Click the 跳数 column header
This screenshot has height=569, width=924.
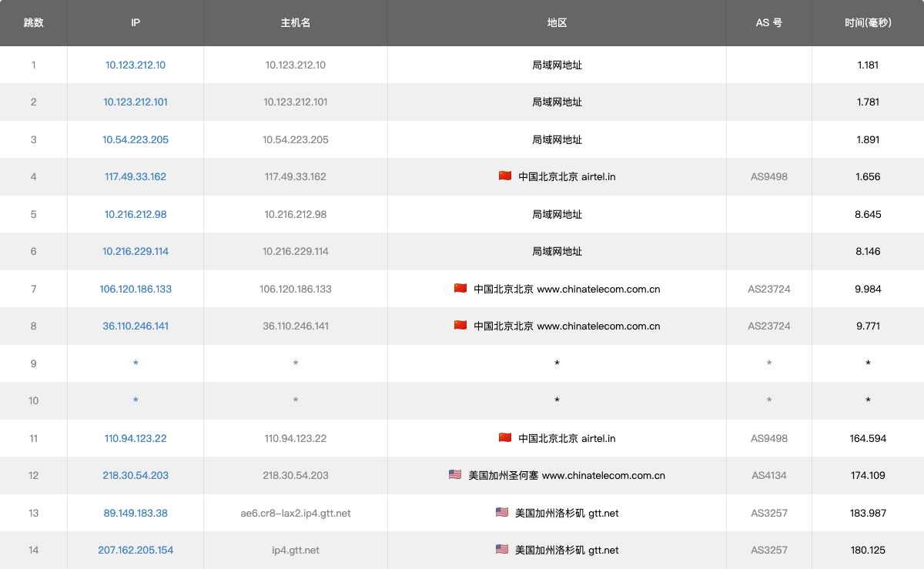33,23
